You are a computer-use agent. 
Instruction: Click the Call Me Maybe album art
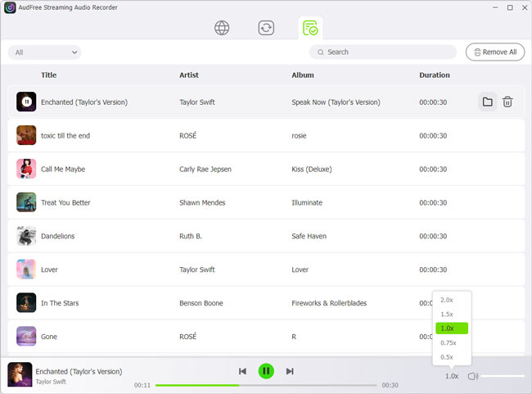(26, 169)
